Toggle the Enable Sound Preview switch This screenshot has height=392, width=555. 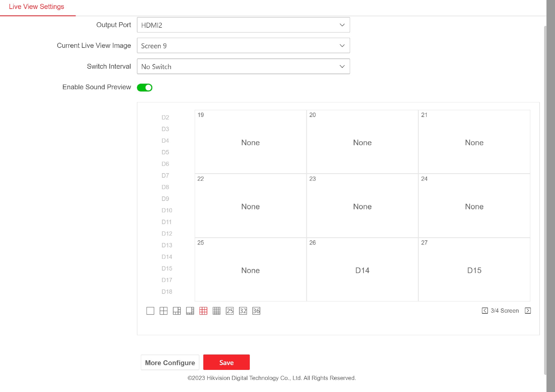[x=144, y=88]
